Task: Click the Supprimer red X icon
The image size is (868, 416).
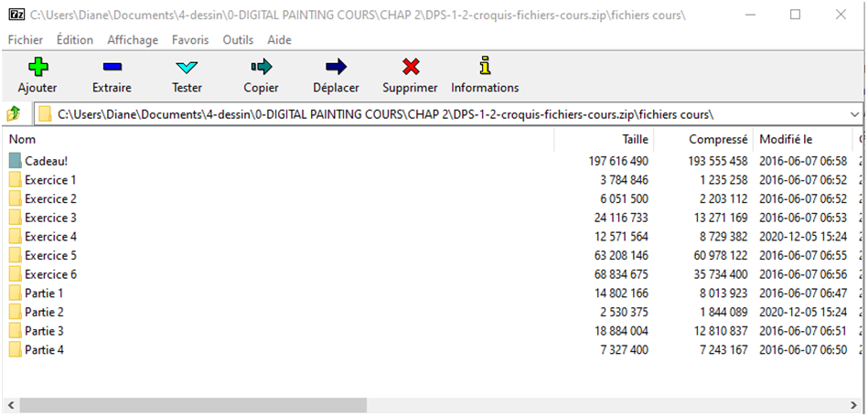Action: [x=410, y=67]
